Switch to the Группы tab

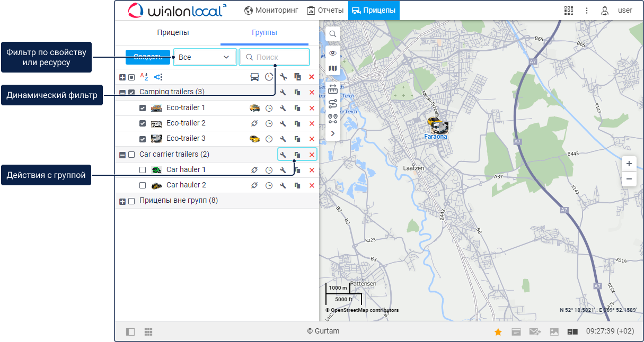coord(264,32)
